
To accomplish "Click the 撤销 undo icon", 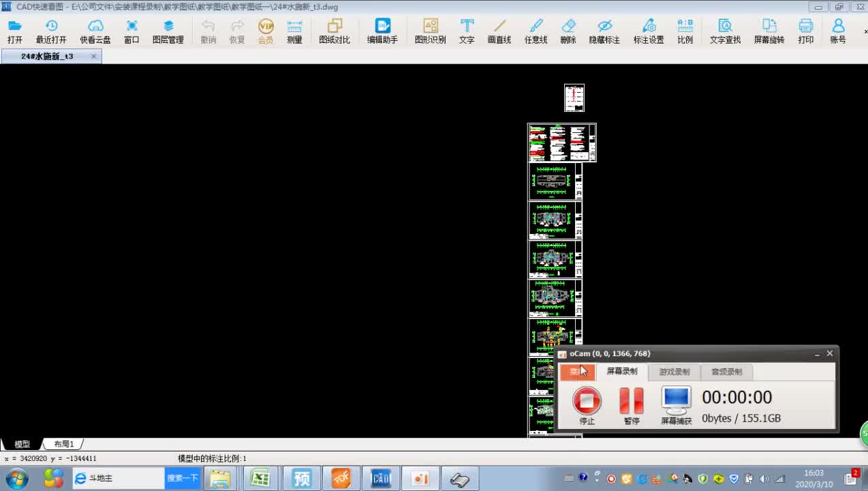I will pos(208,31).
